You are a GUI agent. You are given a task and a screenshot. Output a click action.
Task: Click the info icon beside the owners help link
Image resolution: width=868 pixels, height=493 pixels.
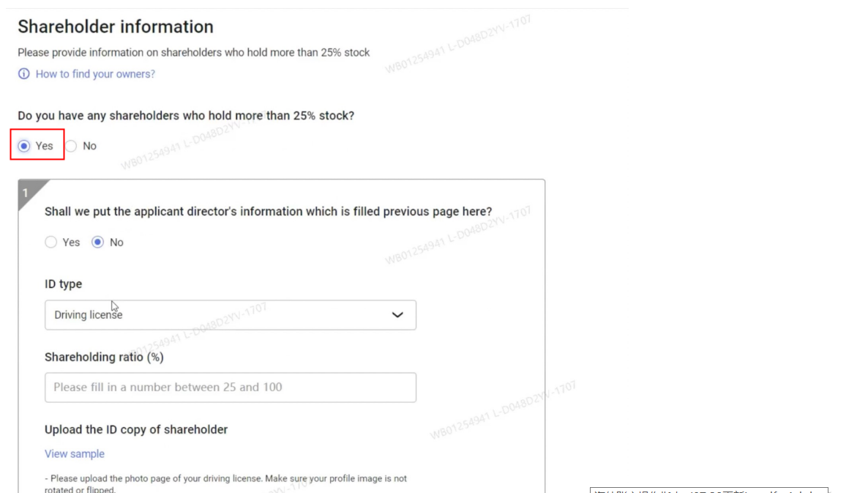click(24, 74)
